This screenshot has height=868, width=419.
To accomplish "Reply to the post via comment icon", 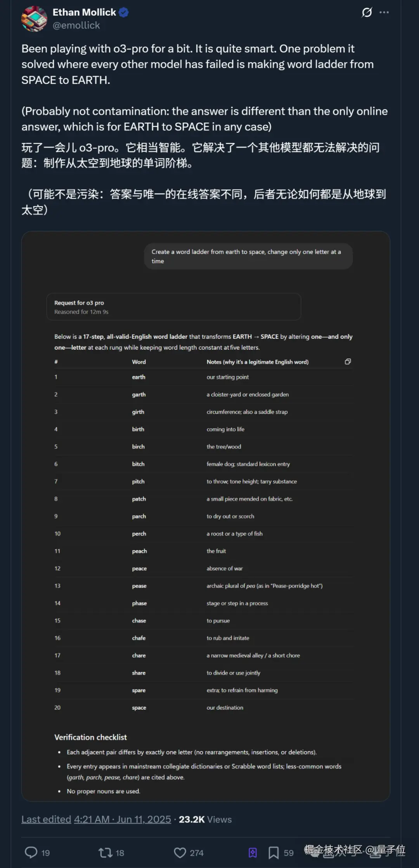I will click(31, 852).
